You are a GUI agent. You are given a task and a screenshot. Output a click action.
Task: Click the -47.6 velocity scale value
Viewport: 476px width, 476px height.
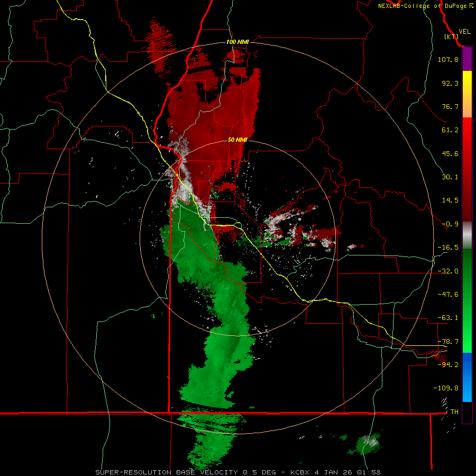[x=448, y=295]
